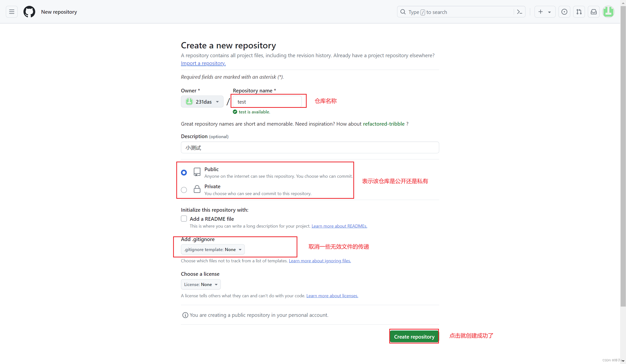Select the Public visibility radio button
The image size is (626, 364).
184,172
